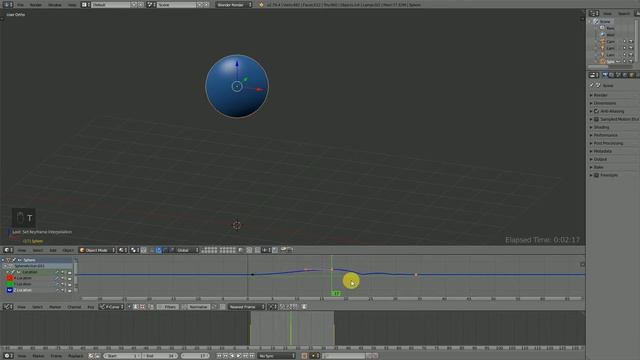Open the F-Curve mode dropdown in graph editor
Image resolution: width=640 pixels, height=360 pixels.
(x=111, y=307)
